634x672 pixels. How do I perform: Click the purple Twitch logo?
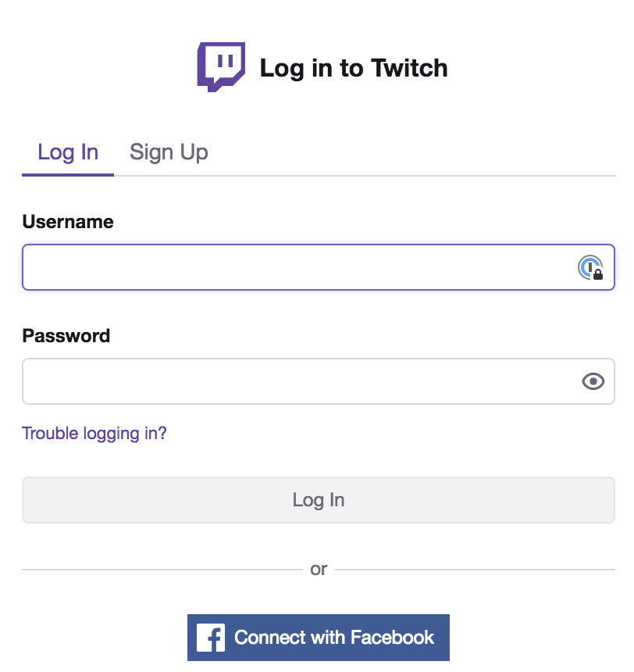pos(221,67)
